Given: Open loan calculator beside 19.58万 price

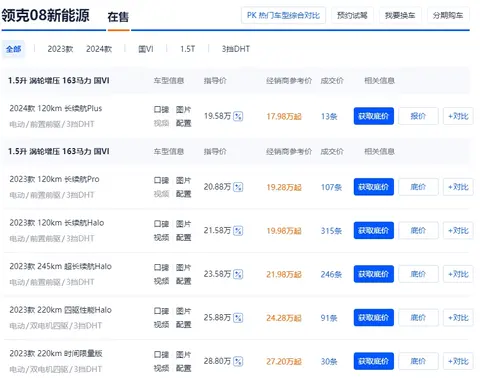Looking at the screenshot, I should [x=238, y=116].
